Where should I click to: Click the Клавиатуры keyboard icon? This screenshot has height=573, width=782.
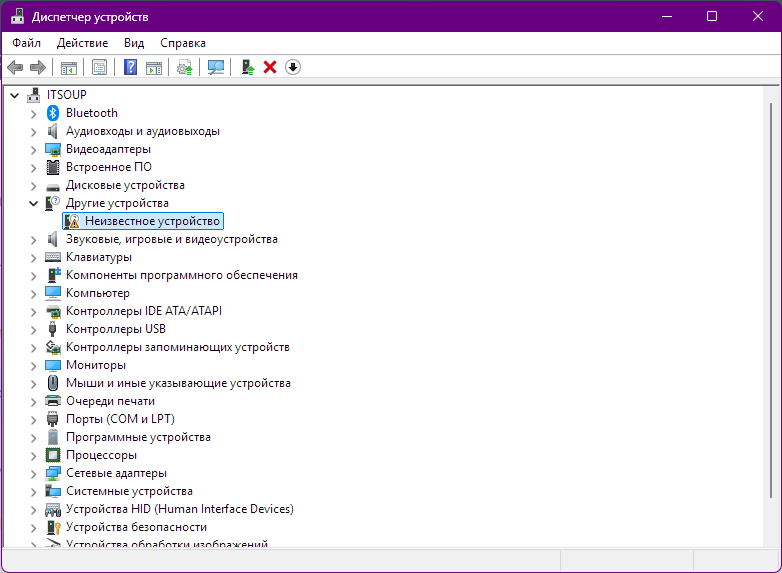(x=53, y=257)
